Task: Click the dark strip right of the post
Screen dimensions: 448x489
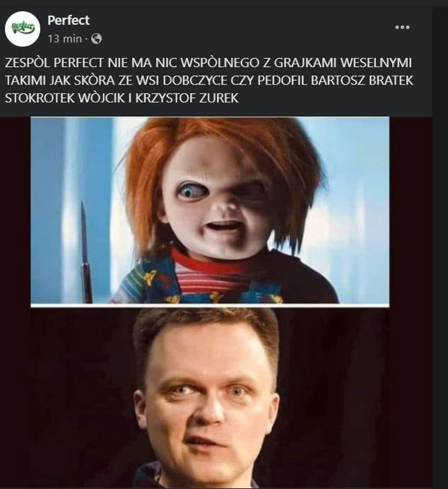Action: (x=440, y=247)
